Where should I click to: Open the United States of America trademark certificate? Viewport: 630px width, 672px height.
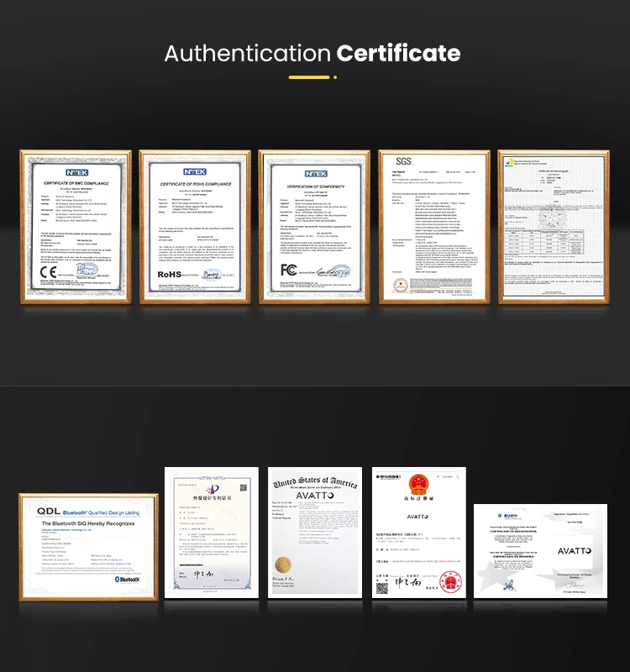coord(314,532)
